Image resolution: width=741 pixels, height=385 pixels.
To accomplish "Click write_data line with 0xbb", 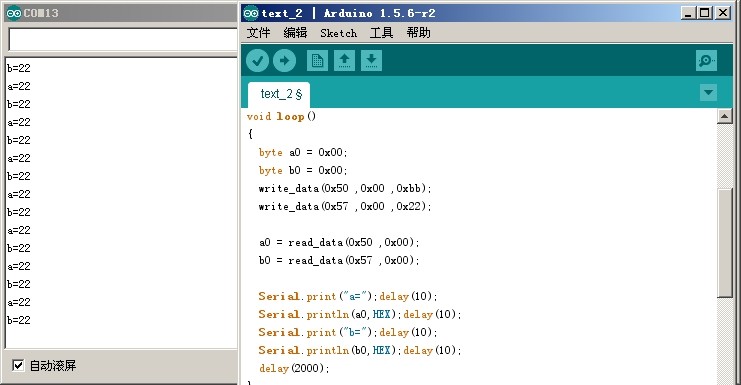I will pyautogui.click(x=345, y=188).
